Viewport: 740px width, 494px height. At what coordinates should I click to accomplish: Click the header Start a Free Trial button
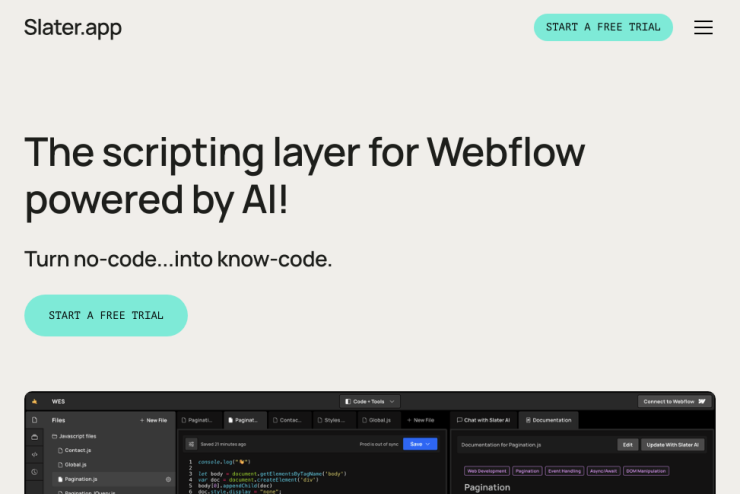603,27
